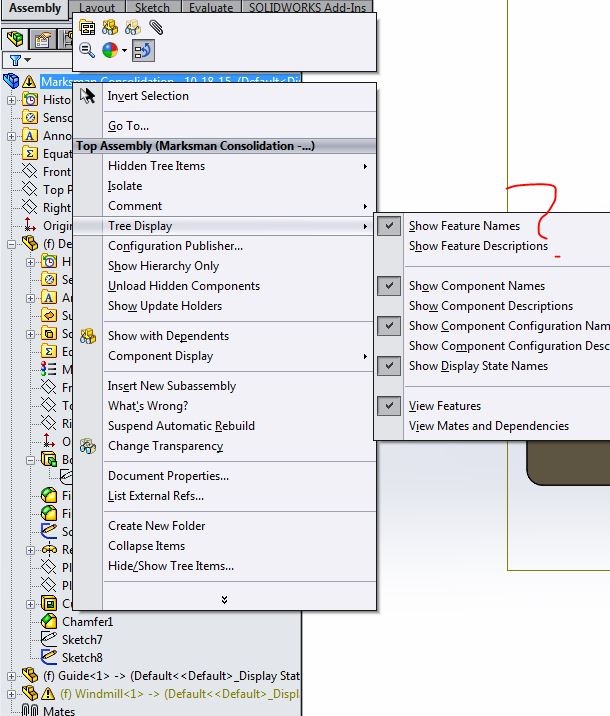610x716 pixels.
Task: Enable Show Feature Descriptions option
Action: point(478,246)
